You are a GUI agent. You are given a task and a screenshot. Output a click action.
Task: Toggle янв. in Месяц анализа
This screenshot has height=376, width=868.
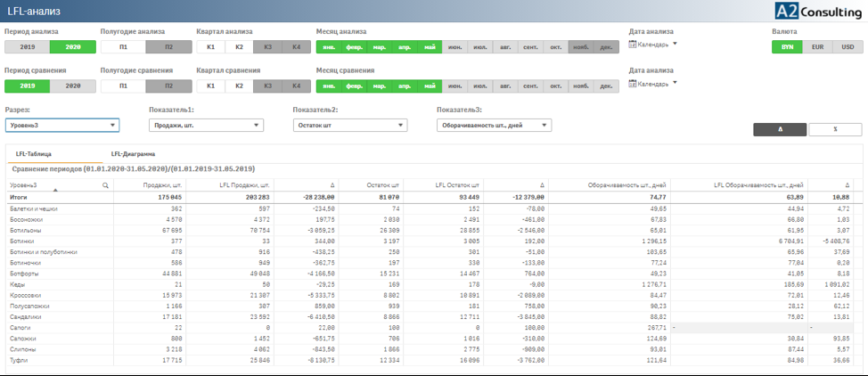(x=329, y=47)
